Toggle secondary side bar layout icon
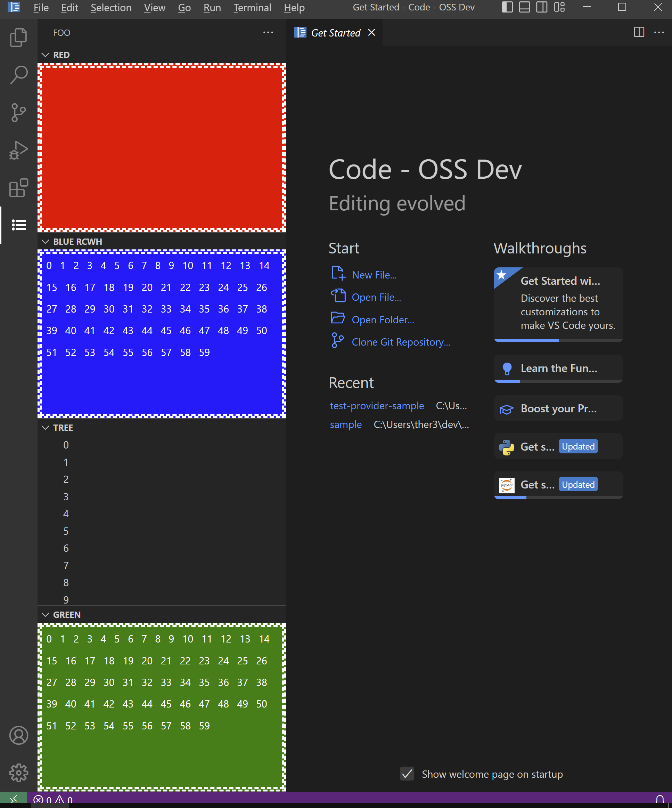Viewport: 672px width, 808px height. tap(542, 7)
